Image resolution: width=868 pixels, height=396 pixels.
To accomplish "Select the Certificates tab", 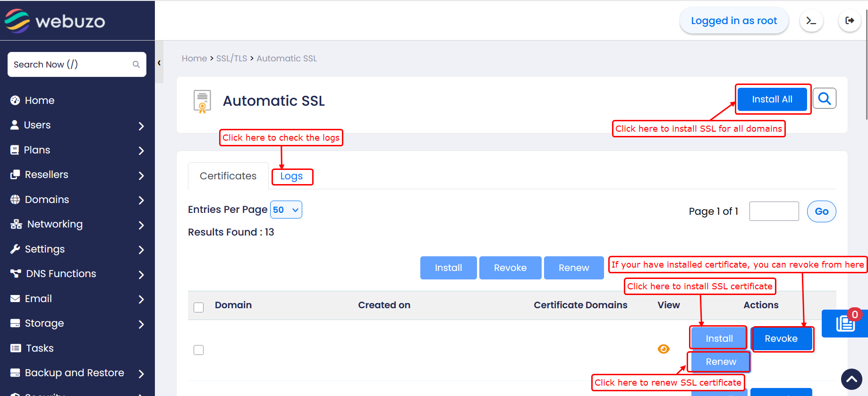I will coord(228,176).
